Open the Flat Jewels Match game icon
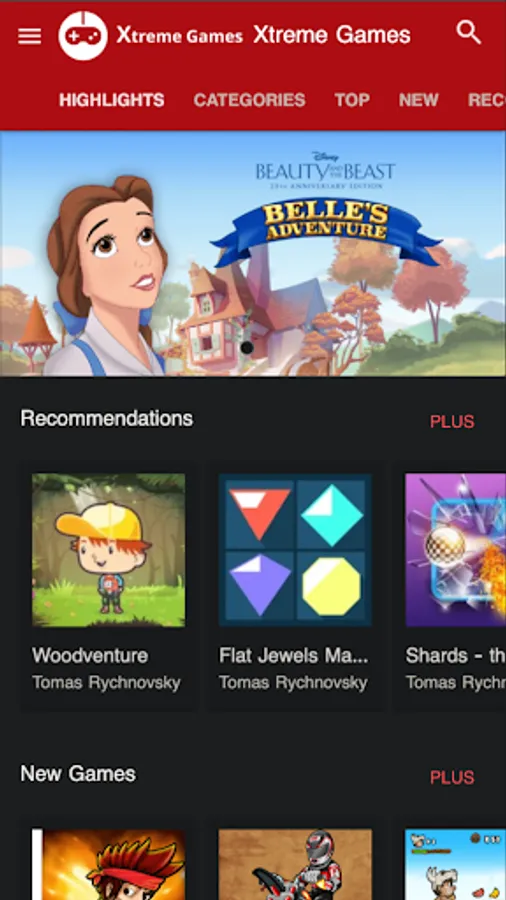Viewport: 506px width, 900px height. (x=295, y=550)
